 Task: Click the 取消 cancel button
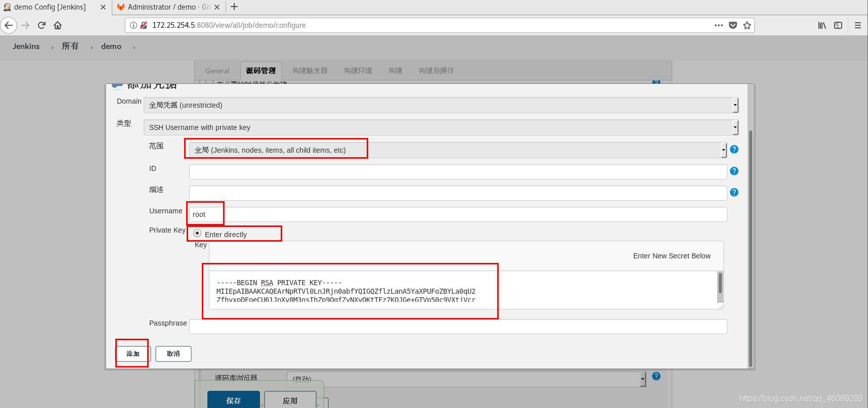(173, 353)
